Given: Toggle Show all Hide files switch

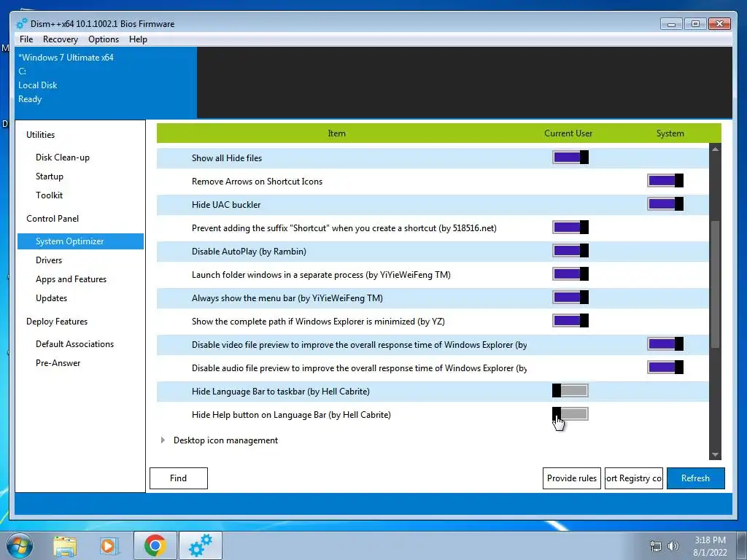Looking at the screenshot, I should coord(570,157).
